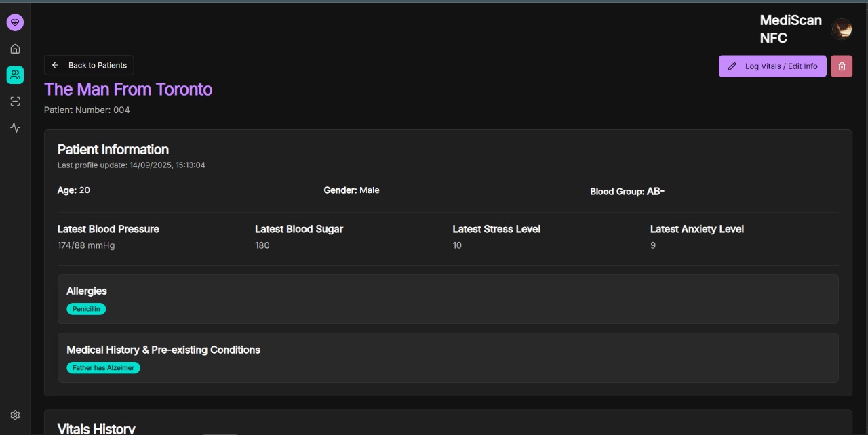Open the vitals activity sidebar icon
The width and height of the screenshot is (868, 435).
pyautogui.click(x=15, y=127)
